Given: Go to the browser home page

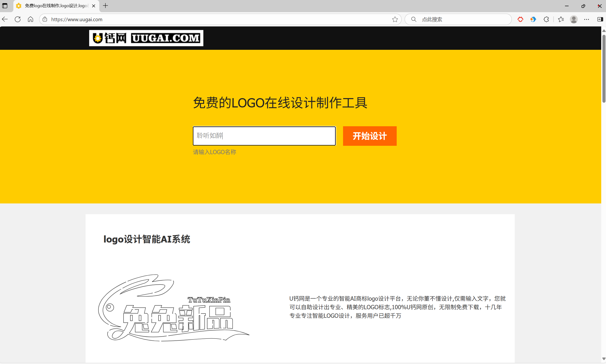Looking at the screenshot, I should (31, 19).
